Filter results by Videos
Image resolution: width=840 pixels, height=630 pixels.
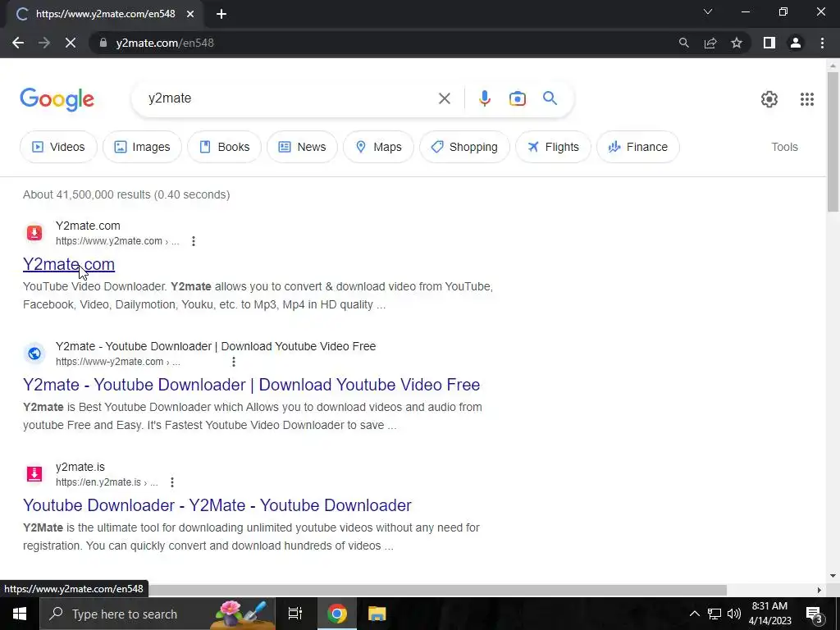pos(58,147)
